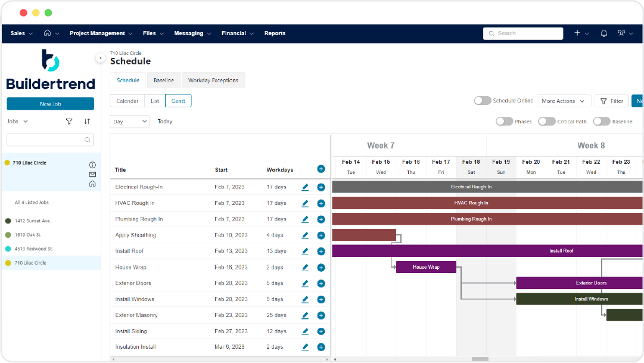The width and height of the screenshot is (644, 363).
Task: Add an item below Apply Sheathing via plus icon
Action: [x=321, y=235]
